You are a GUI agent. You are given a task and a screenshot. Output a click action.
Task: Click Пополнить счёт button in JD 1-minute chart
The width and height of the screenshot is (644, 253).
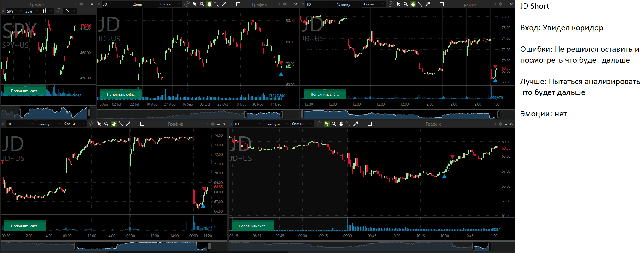(x=253, y=226)
